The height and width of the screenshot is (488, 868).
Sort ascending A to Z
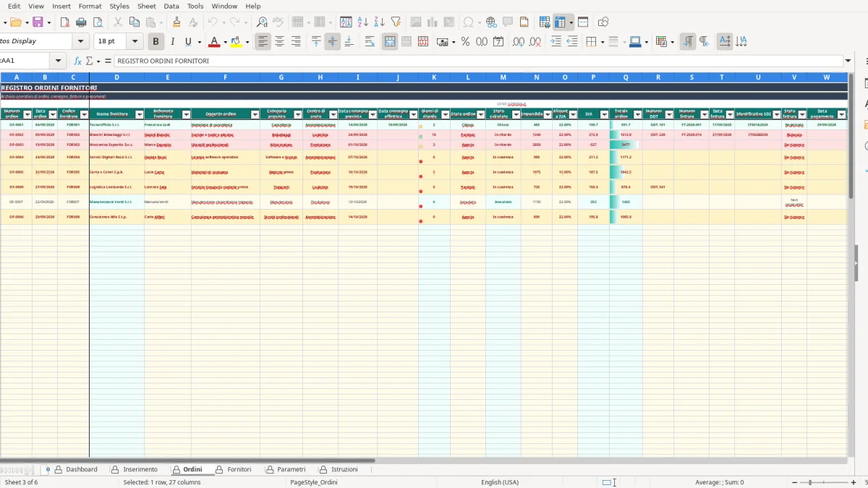pyautogui.click(x=363, y=22)
